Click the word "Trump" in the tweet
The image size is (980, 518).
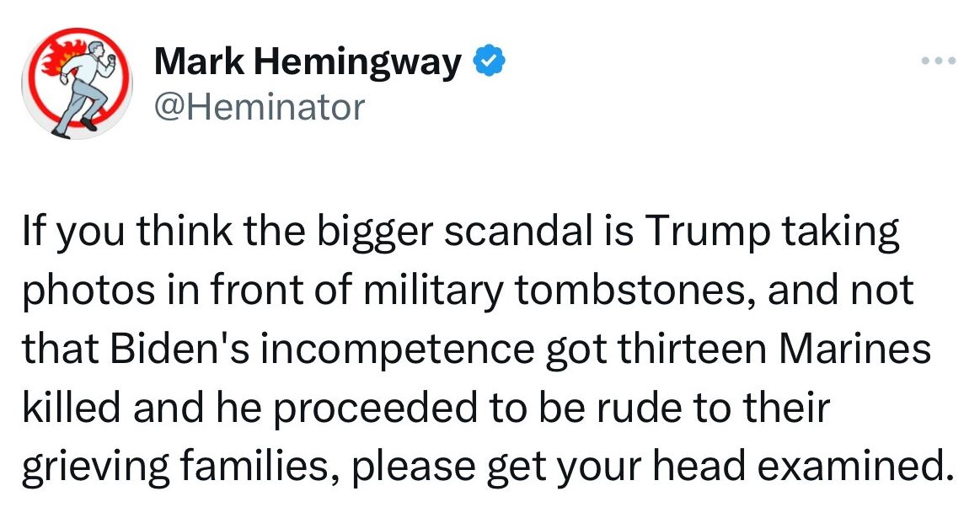point(699,233)
